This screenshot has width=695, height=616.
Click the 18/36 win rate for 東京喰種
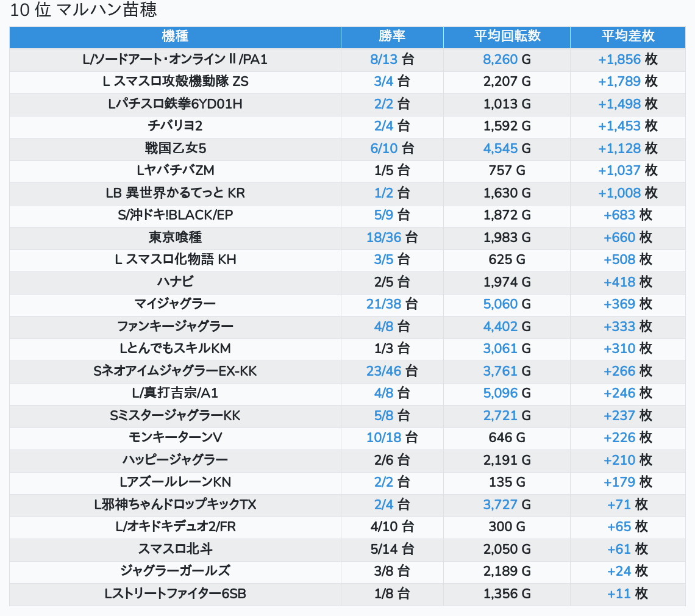(384, 237)
